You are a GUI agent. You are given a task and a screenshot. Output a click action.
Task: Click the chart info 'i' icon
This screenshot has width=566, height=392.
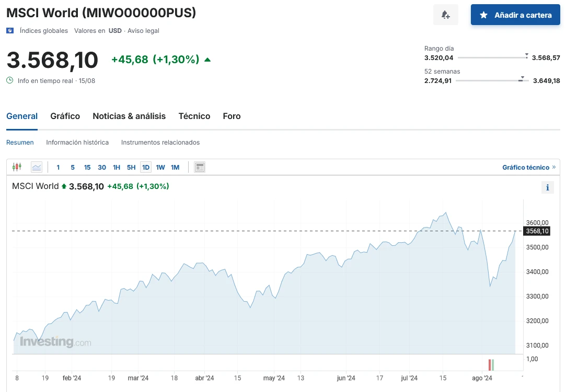tap(547, 188)
